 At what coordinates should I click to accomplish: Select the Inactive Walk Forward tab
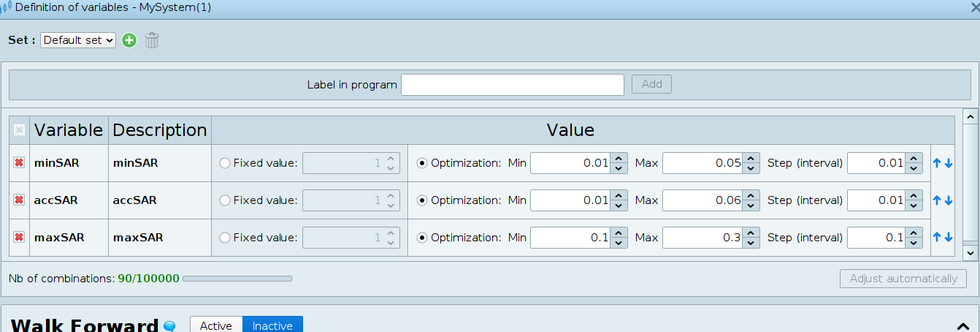pyautogui.click(x=272, y=325)
